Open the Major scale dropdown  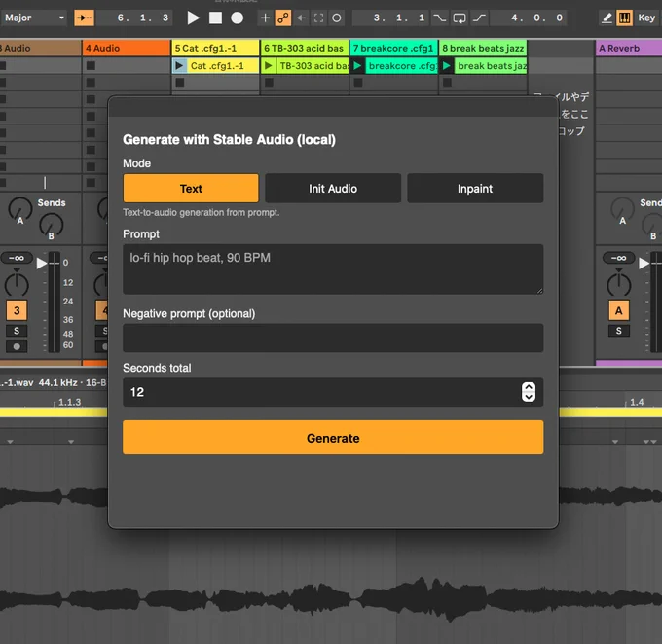coord(34,18)
